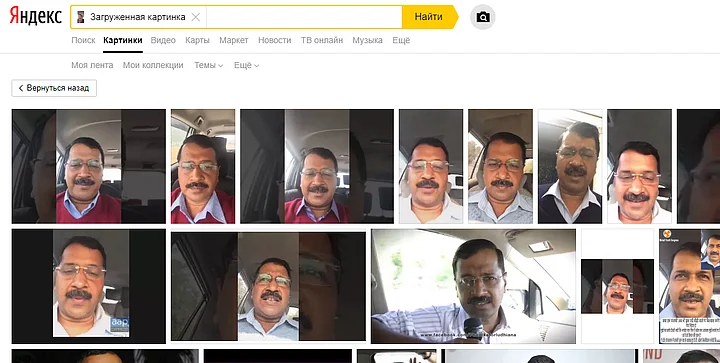This screenshot has height=363, width=720.
Task: Expand the Ещё dropdown below the tabs
Action: point(247,65)
